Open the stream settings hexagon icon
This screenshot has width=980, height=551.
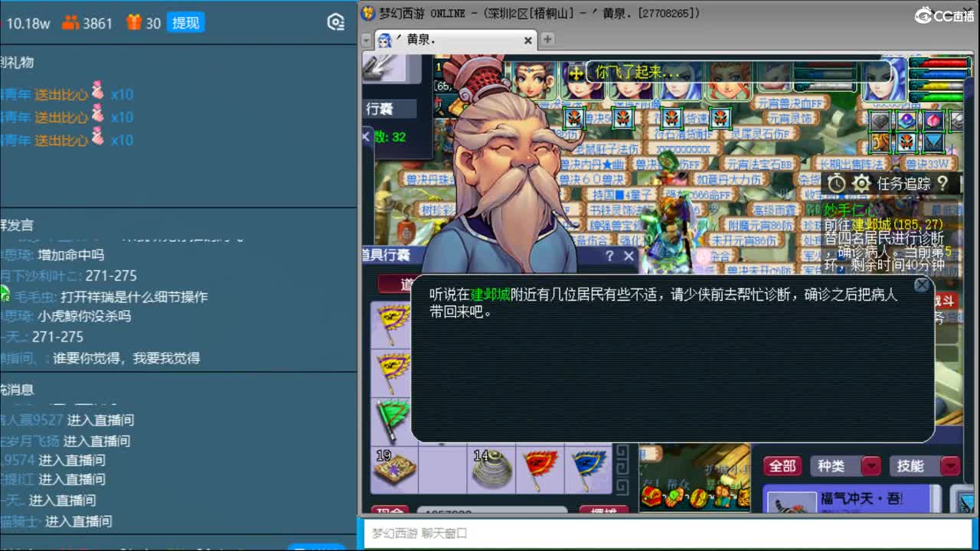(335, 22)
